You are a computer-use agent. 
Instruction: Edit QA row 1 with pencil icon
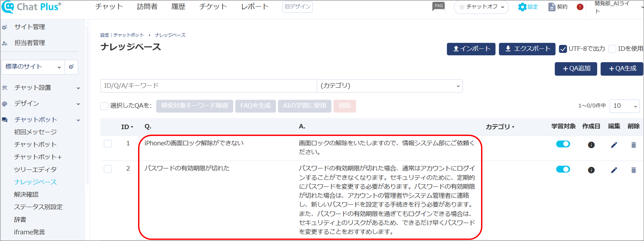(x=614, y=145)
